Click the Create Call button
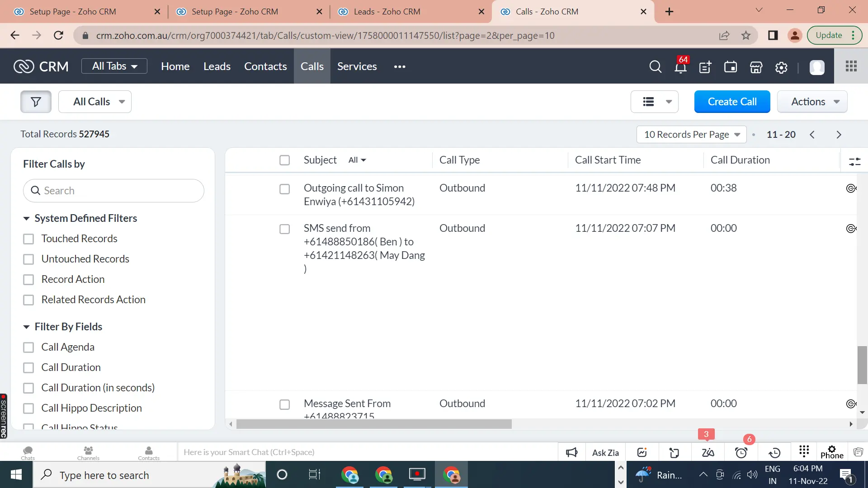The image size is (868, 488). [732, 102]
